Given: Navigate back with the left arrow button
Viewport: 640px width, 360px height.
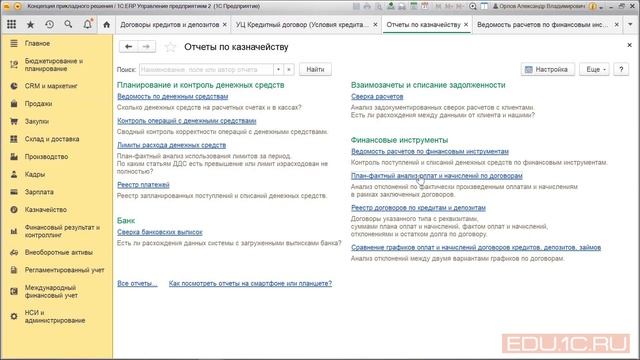Looking at the screenshot, I should click(128, 47).
